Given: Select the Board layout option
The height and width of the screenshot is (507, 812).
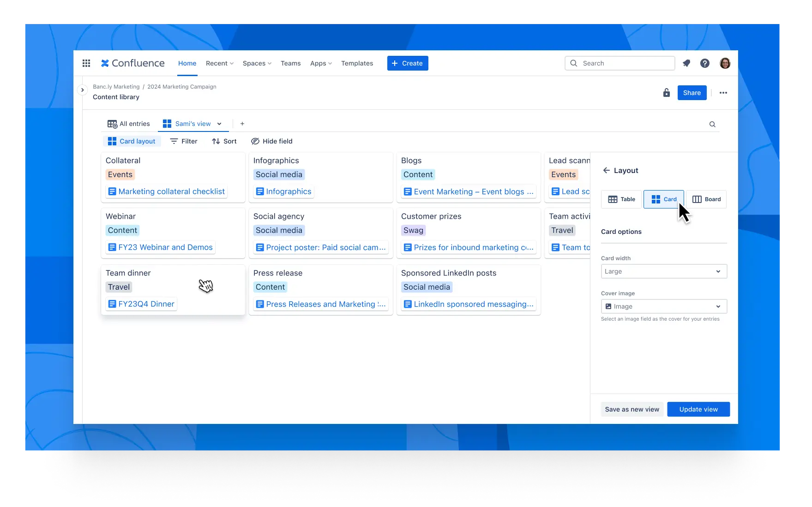Looking at the screenshot, I should 706,199.
